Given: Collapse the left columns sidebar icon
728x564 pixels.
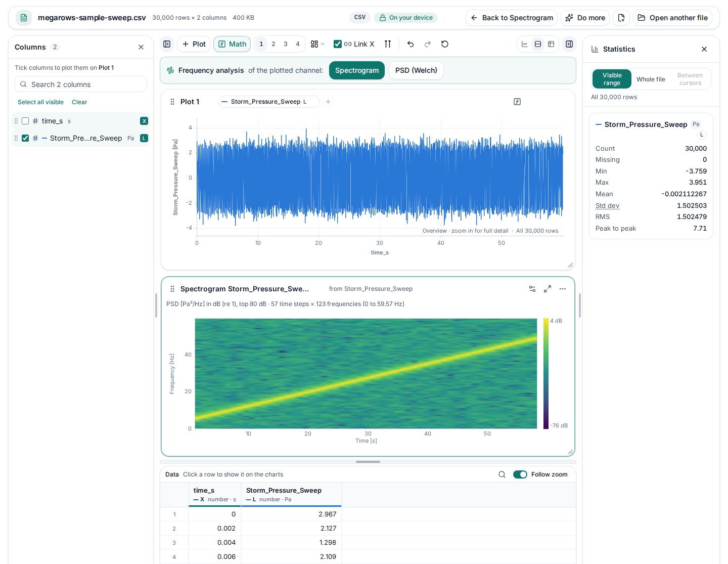Looking at the screenshot, I should 167,44.
